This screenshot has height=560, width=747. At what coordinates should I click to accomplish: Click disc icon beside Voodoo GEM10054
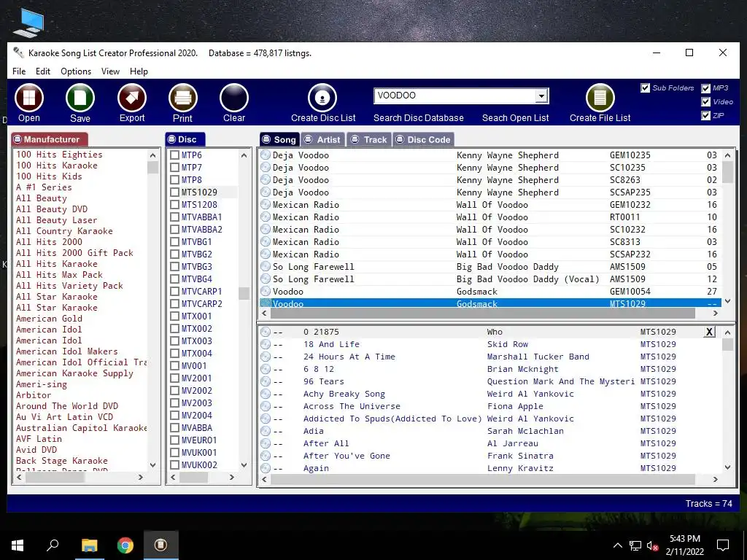coord(266,292)
